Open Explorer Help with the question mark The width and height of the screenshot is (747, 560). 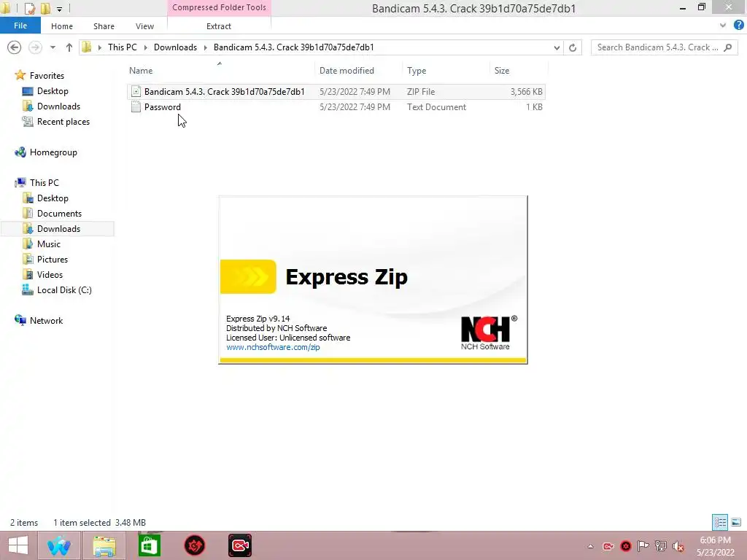pos(739,26)
